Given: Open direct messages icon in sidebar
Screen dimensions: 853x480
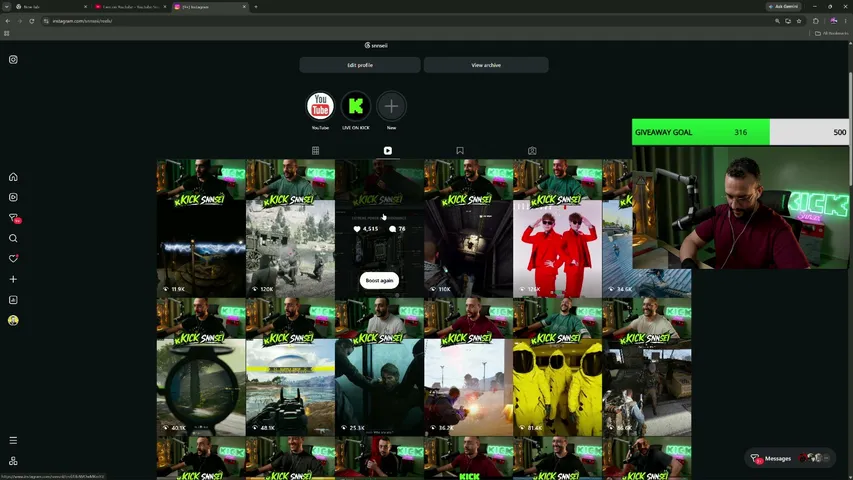Looking at the screenshot, I should pos(14,218).
